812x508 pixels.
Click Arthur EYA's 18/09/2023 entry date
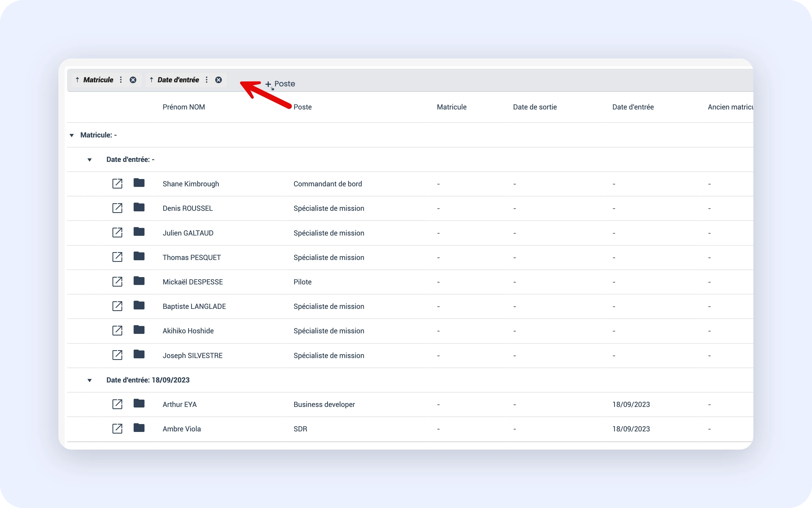631,404
